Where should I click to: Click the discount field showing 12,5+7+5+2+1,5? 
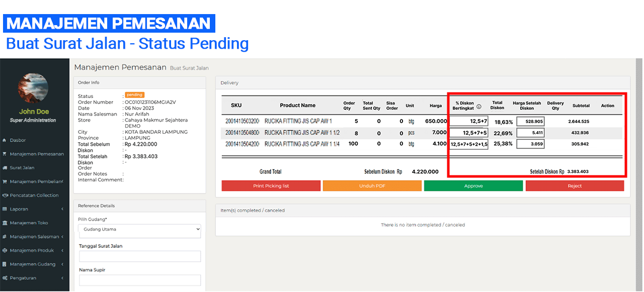click(x=469, y=144)
